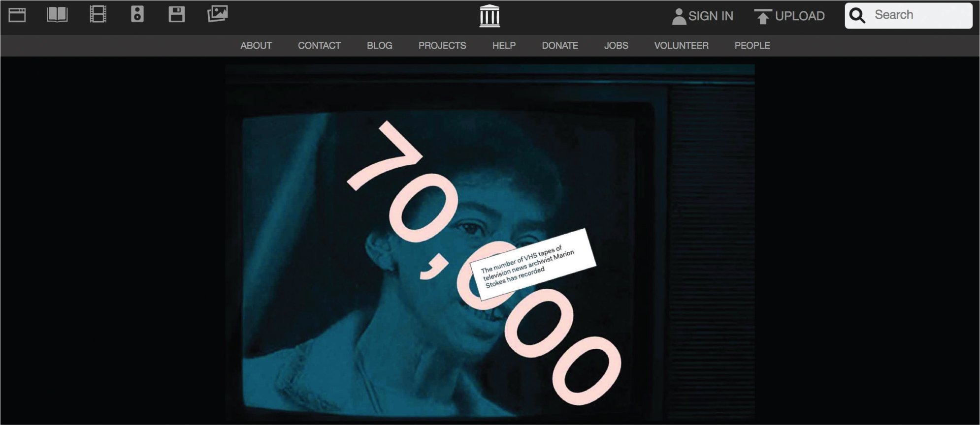Select DONATE in the navigation bar
Viewport: 980px width, 425px height.
point(560,46)
